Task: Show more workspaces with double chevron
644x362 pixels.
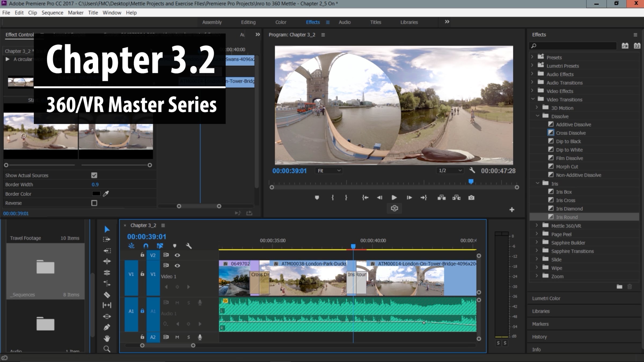Action: [x=447, y=22]
